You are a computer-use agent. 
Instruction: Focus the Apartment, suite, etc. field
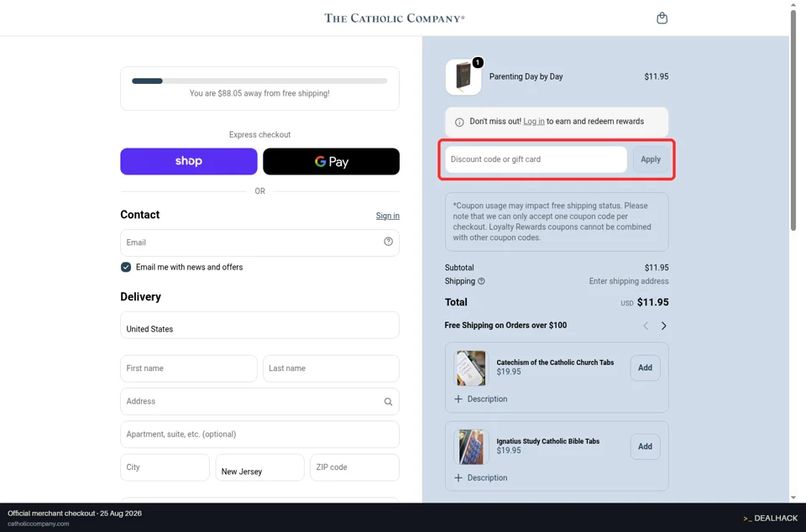pos(259,434)
